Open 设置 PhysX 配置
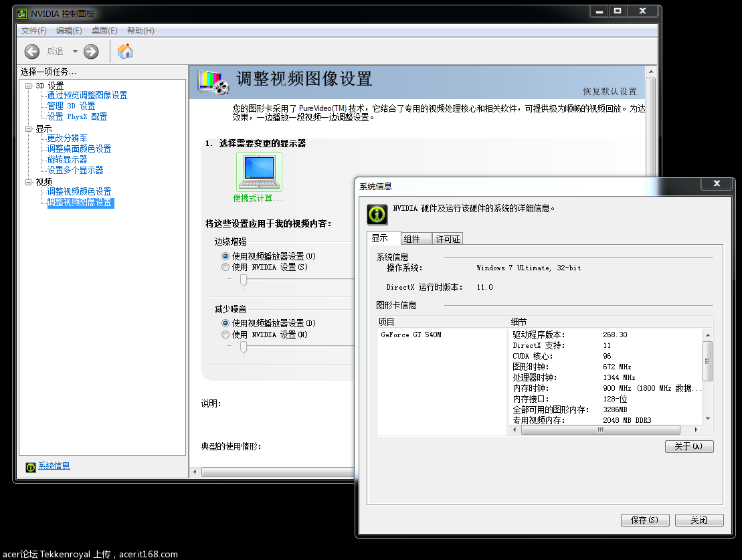Screen dimensions: 742x560 pyautogui.click(x=77, y=116)
